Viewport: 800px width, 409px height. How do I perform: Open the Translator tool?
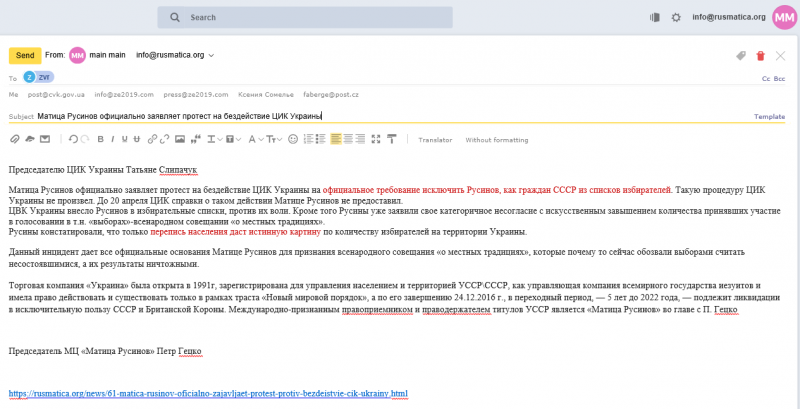click(x=435, y=140)
